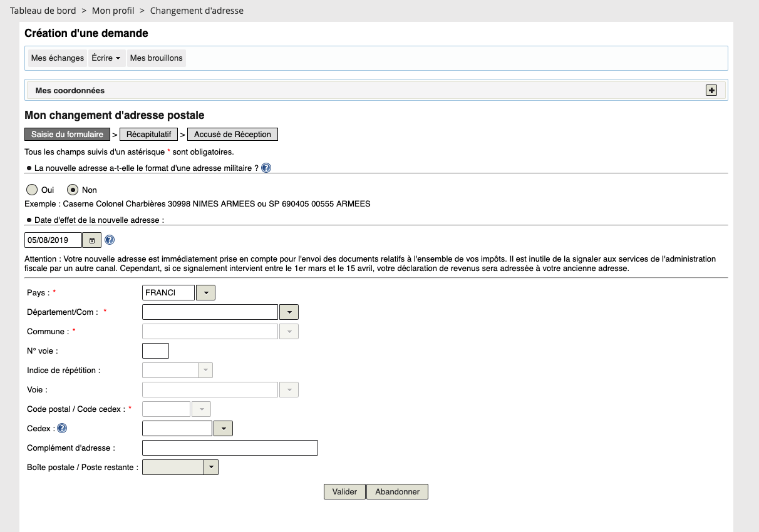759x532 pixels.
Task: Open Indice de répétition dropdown
Action: pos(205,371)
